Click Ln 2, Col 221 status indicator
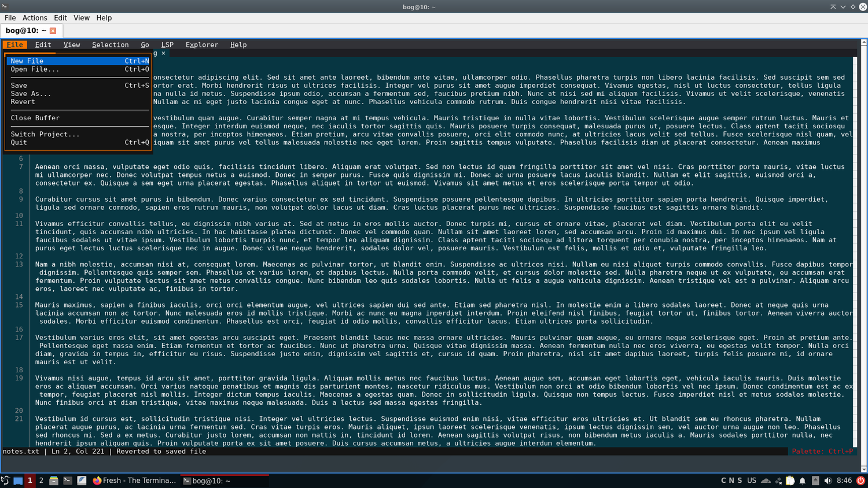This screenshot has height=488, width=868. click(78, 451)
